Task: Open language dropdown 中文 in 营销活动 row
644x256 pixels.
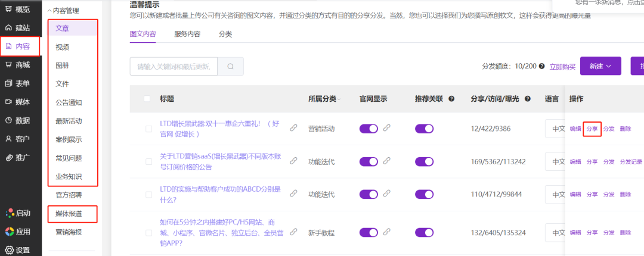Action: click(555, 129)
